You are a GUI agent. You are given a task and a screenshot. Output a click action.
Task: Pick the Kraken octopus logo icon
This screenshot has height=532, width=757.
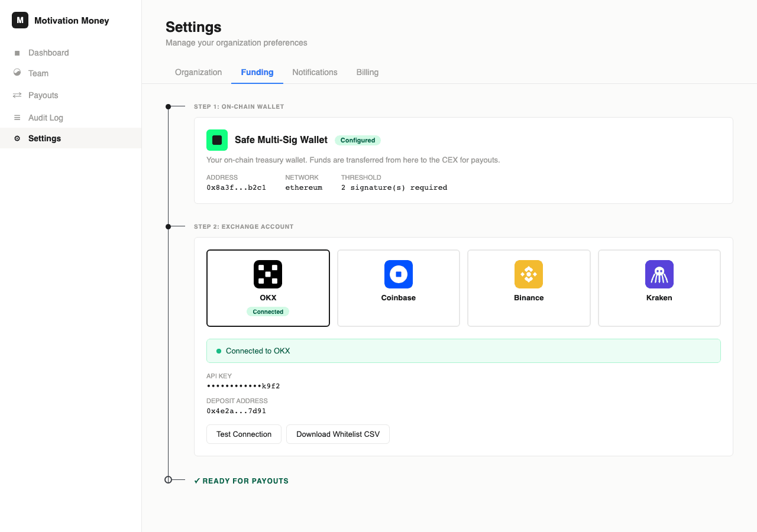click(659, 274)
